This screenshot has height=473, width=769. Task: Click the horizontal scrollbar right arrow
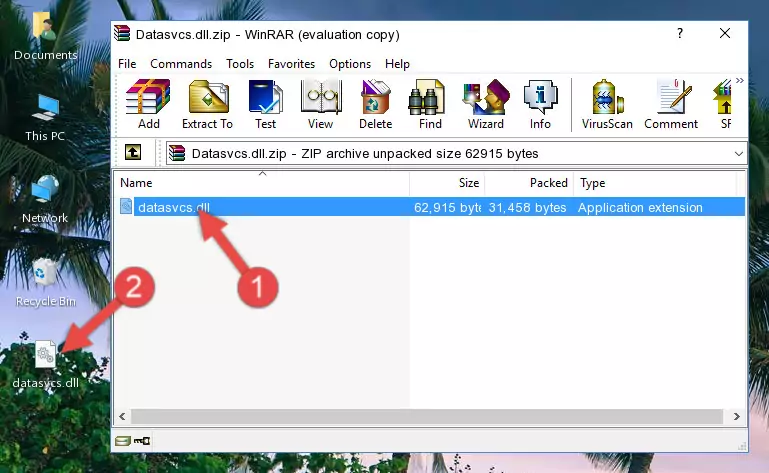737,417
